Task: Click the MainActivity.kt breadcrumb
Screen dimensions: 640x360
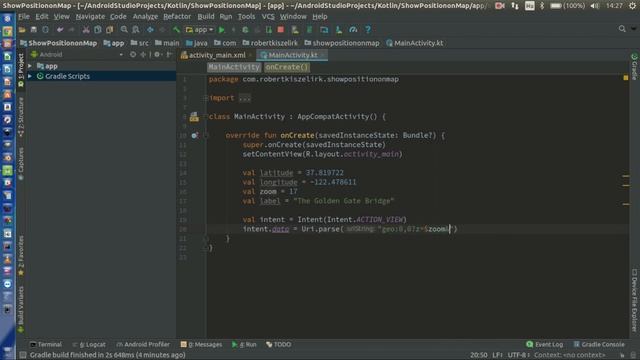Action: click(414, 43)
